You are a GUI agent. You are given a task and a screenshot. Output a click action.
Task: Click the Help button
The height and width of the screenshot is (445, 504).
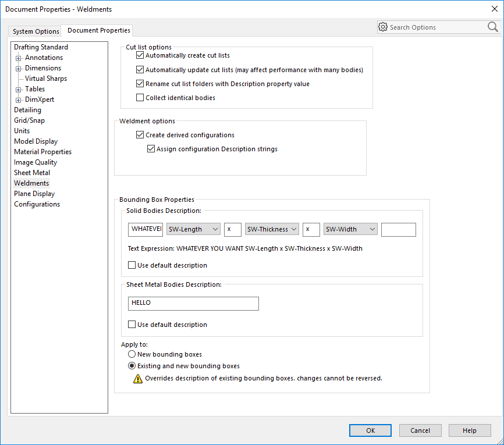470,430
